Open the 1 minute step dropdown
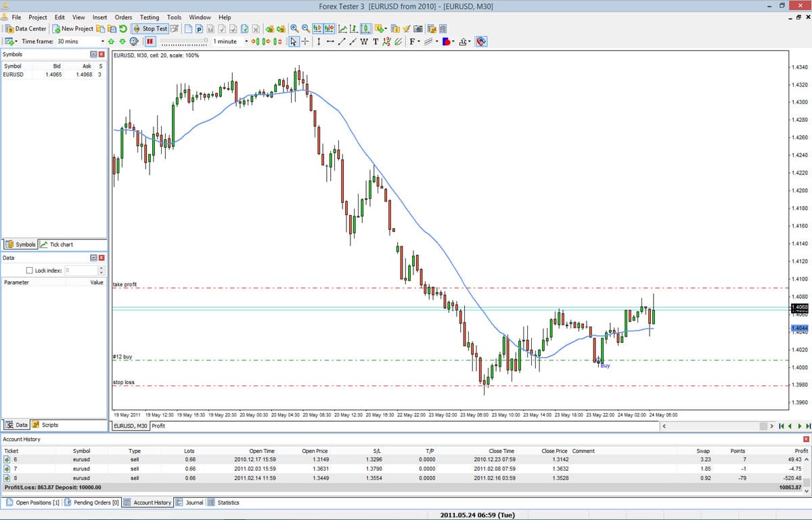 [246, 41]
